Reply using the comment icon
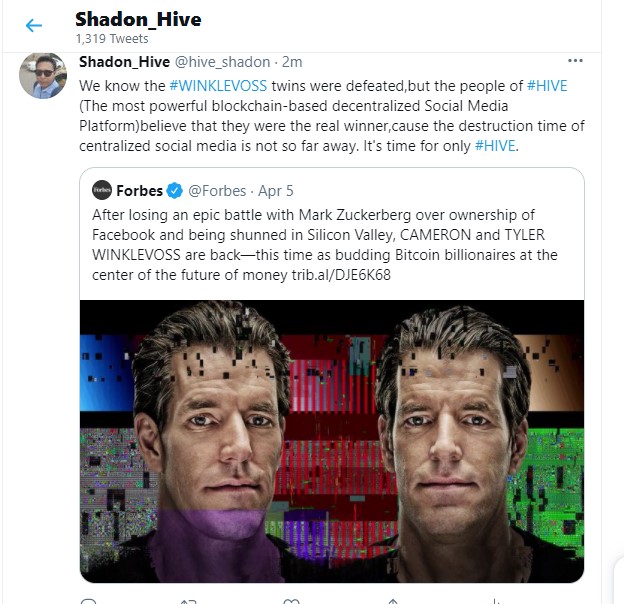This screenshot has width=624, height=604. [x=88, y=601]
